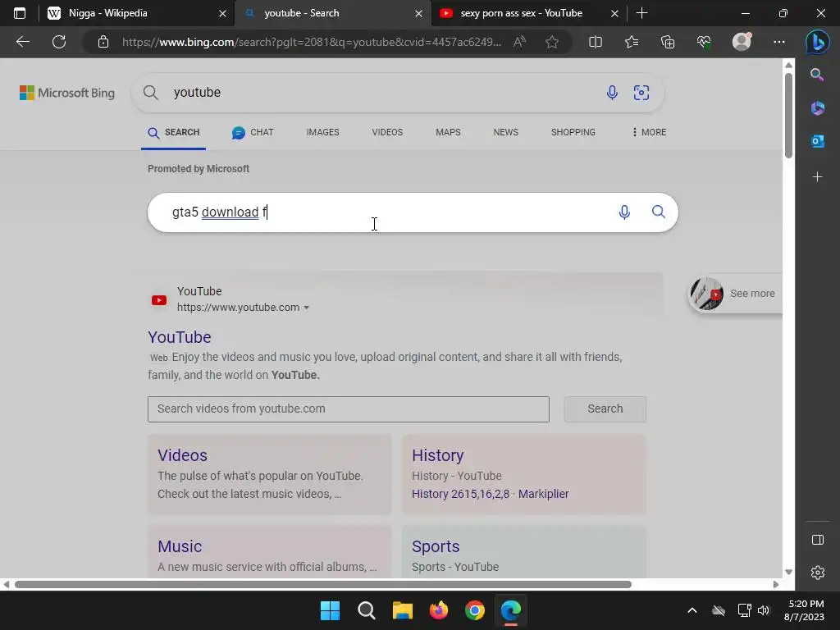Image resolution: width=840 pixels, height=630 pixels.
Task: Open the Markiplier link
Action: pos(543,494)
